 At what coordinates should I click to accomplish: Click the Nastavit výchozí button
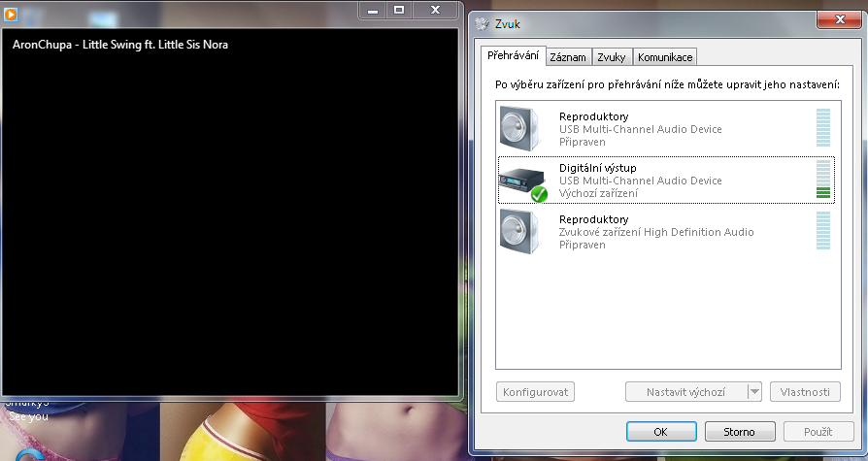pos(685,392)
